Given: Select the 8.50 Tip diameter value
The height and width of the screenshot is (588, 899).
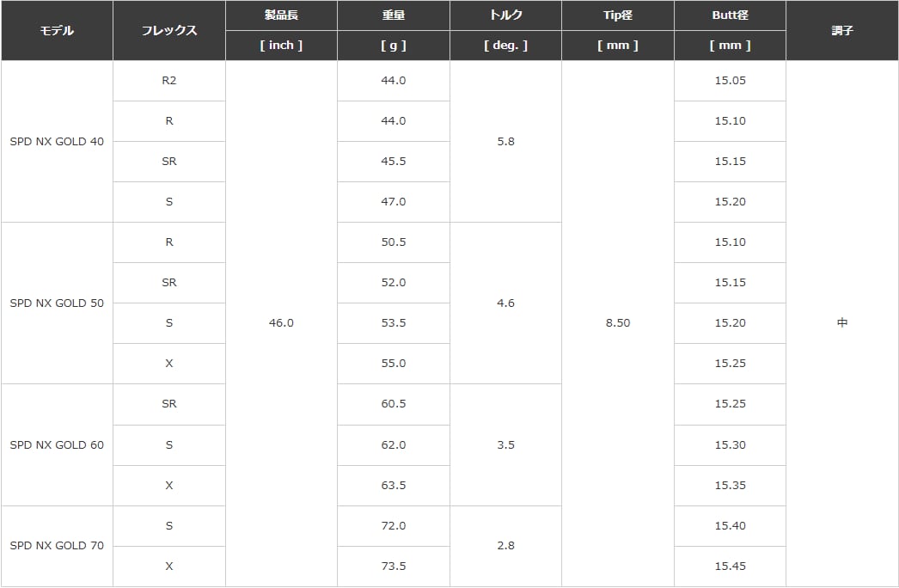Looking at the screenshot, I should (618, 323).
